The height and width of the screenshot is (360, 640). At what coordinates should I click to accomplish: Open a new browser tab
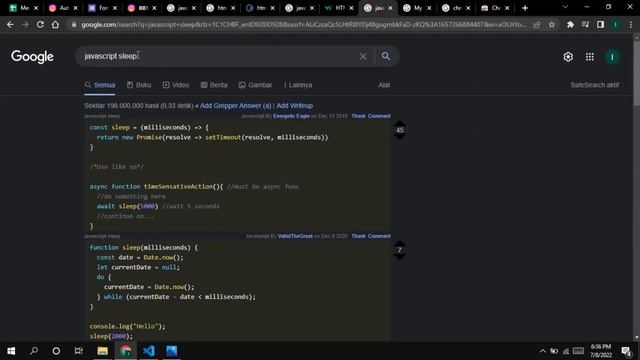pyautogui.click(x=525, y=8)
